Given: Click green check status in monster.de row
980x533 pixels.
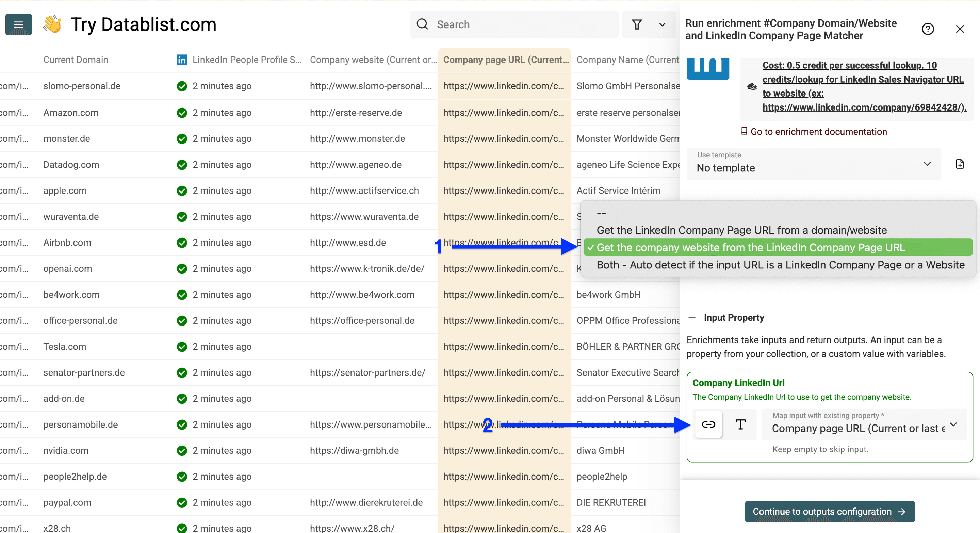Looking at the screenshot, I should coord(182,139).
